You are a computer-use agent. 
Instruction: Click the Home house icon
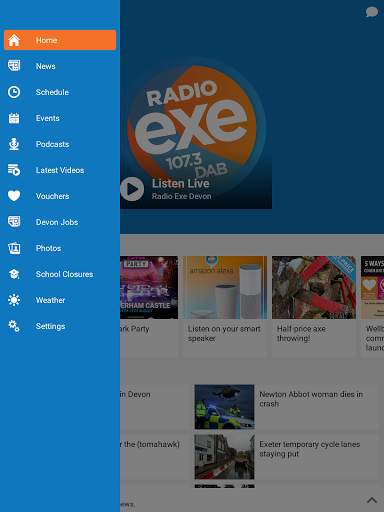pyautogui.click(x=14, y=40)
